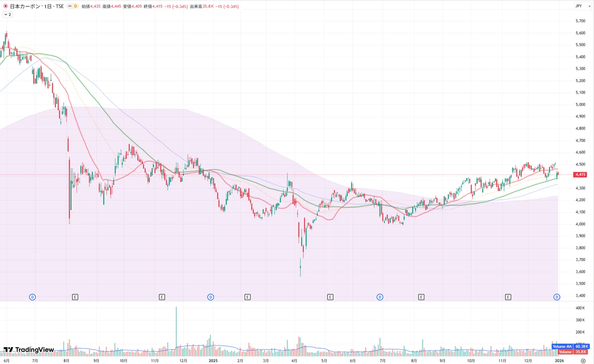Image resolution: width=594 pixels, height=364 pixels.
Task: Click the 始値 4,435 open value
Action: 91,6
